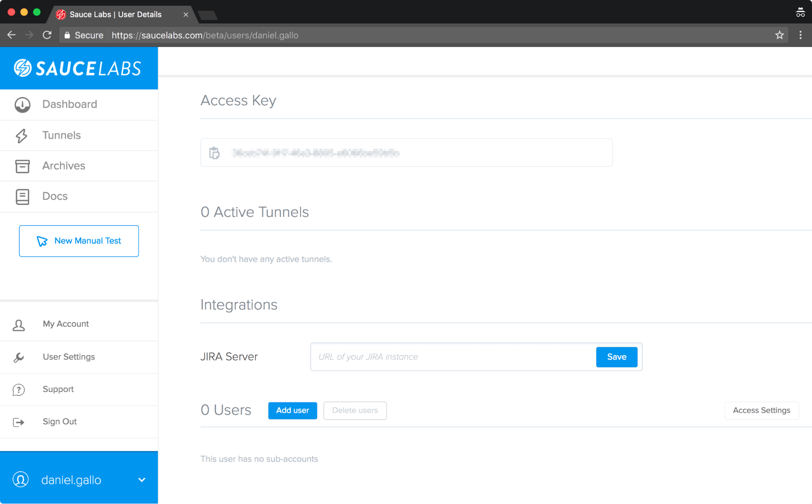Image resolution: width=812 pixels, height=504 pixels.
Task: Click the cursor icon in New Manual Test
Action: click(x=42, y=241)
